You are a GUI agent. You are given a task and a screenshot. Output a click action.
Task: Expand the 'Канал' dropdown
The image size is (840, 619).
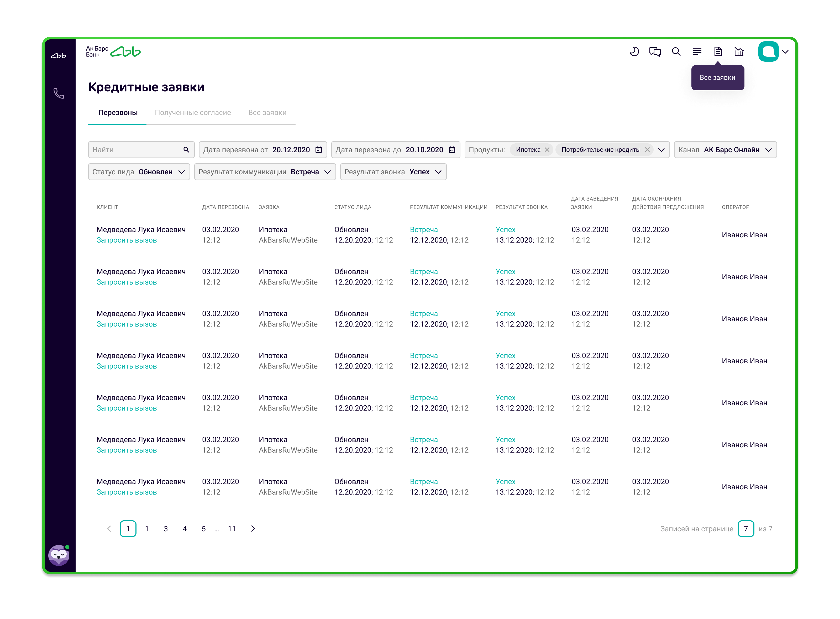[x=768, y=150]
